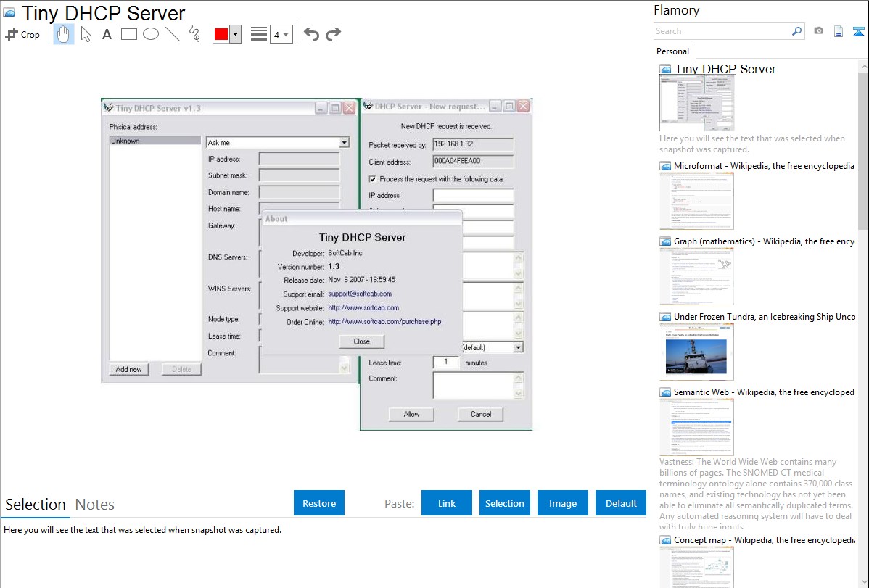Click the paste Default button
The image size is (869, 588).
coord(621,503)
